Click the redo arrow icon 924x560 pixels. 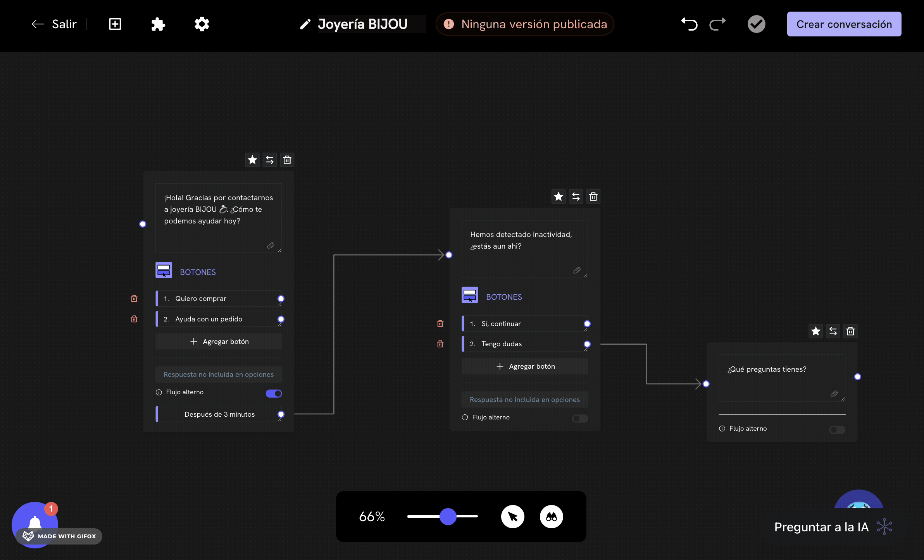[717, 24]
